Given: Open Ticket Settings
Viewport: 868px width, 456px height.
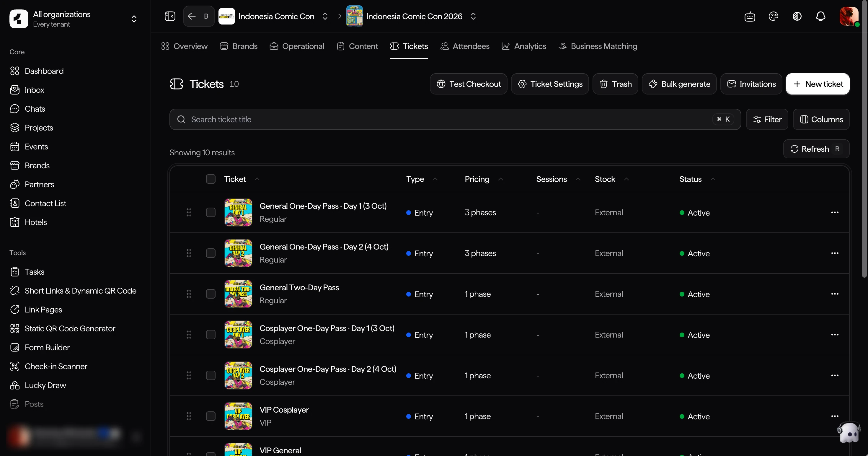Looking at the screenshot, I should point(549,84).
